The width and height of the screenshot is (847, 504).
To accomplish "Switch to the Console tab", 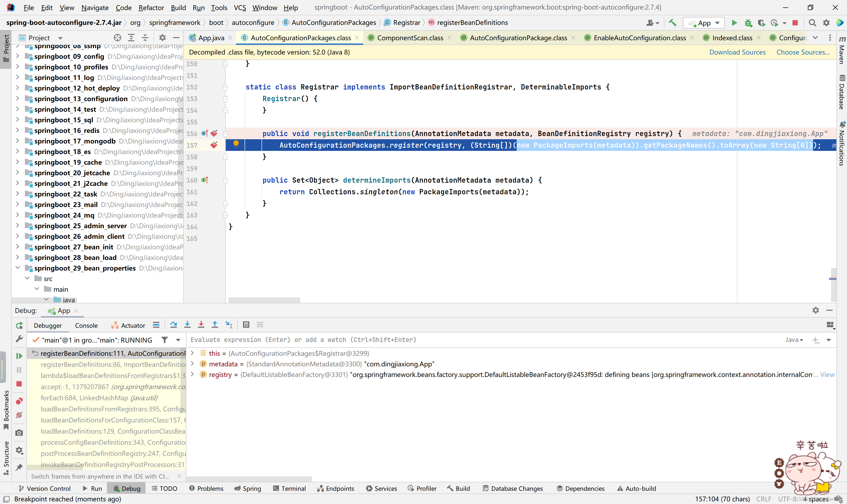I will tap(86, 325).
